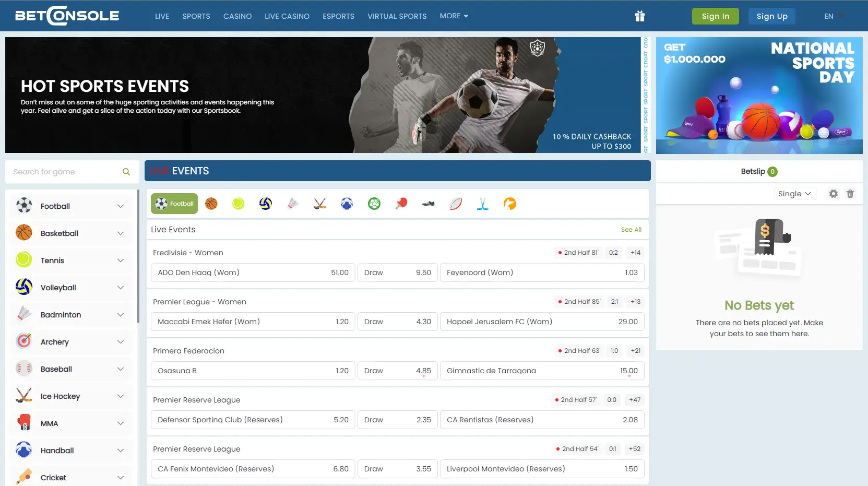868x486 pixels.
Task: Bet on Liverpool Montevideo (Reserves) at 1.50
Action: pos(542,469)
